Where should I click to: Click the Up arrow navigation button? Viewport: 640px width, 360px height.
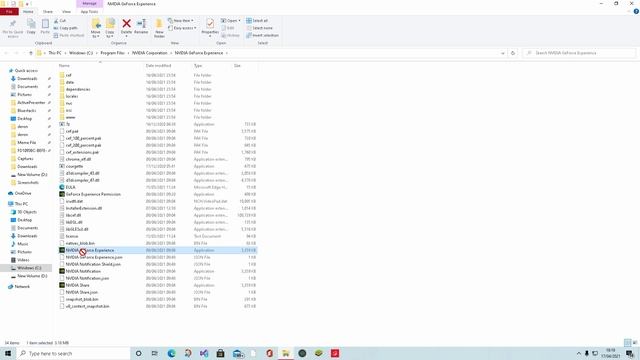tap(31, 53)
